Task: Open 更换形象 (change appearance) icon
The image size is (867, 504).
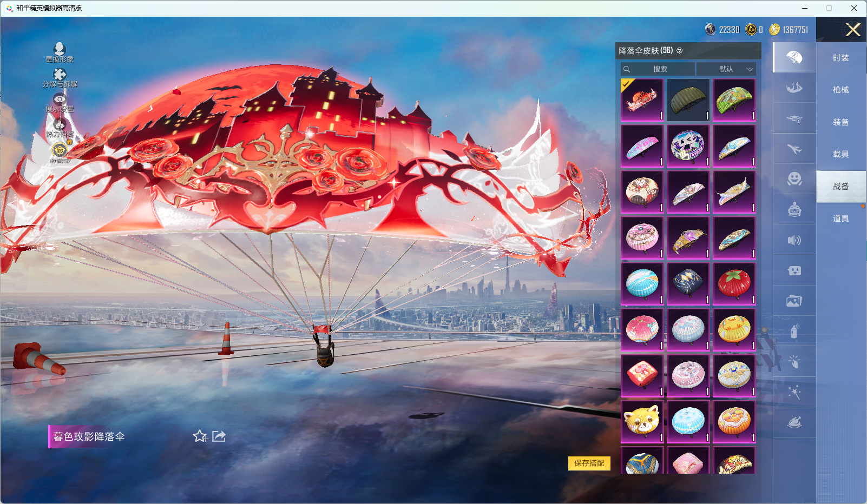Action: [x=60, y=50]
